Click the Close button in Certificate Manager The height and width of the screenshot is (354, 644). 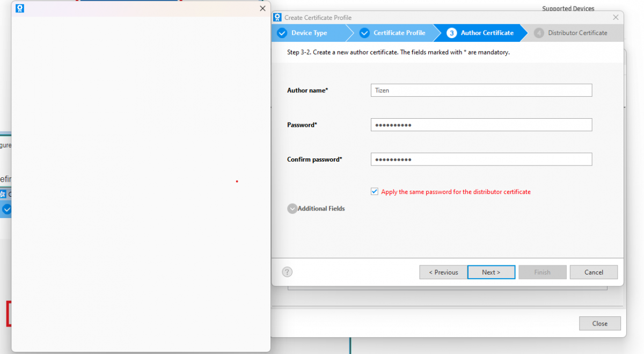[x=599, y=323]
